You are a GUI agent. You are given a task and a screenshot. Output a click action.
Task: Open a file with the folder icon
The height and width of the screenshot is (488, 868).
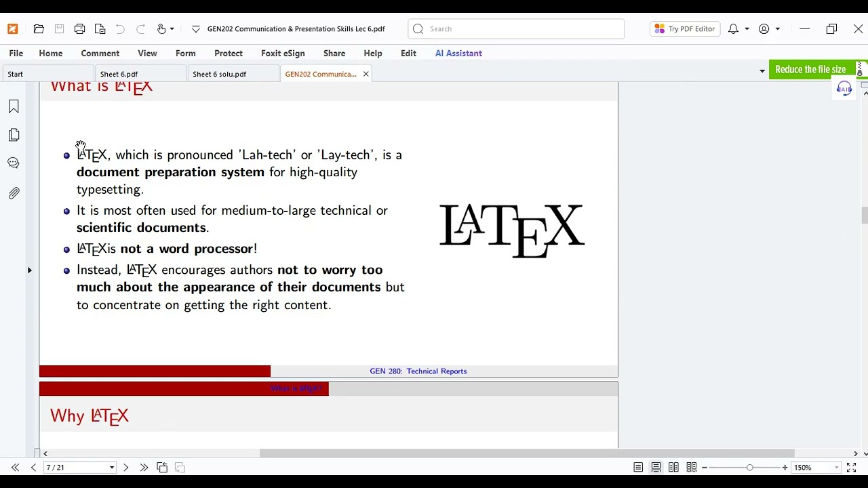point(39,29)
